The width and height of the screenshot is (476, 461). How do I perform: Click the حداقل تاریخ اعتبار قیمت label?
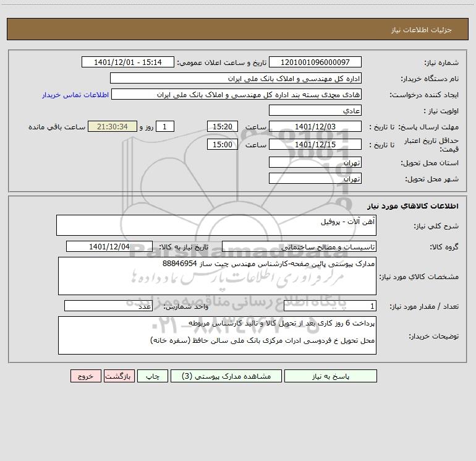(x=431, y=145)
